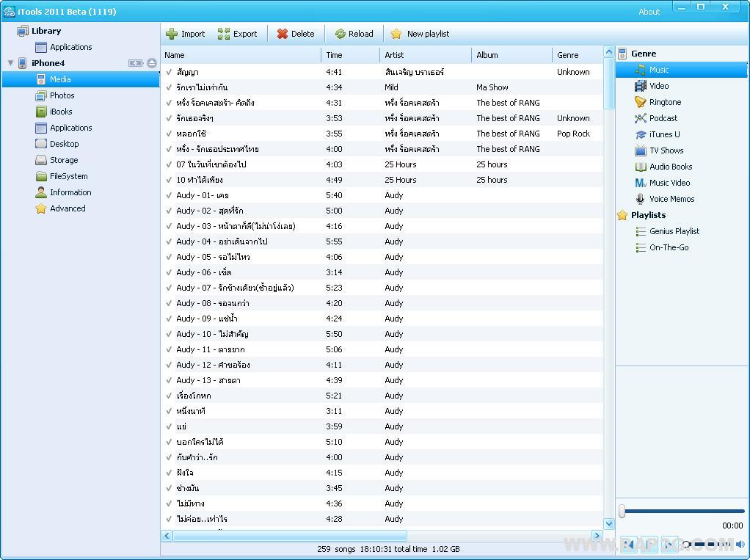Open the iBooks section icon

41,112
